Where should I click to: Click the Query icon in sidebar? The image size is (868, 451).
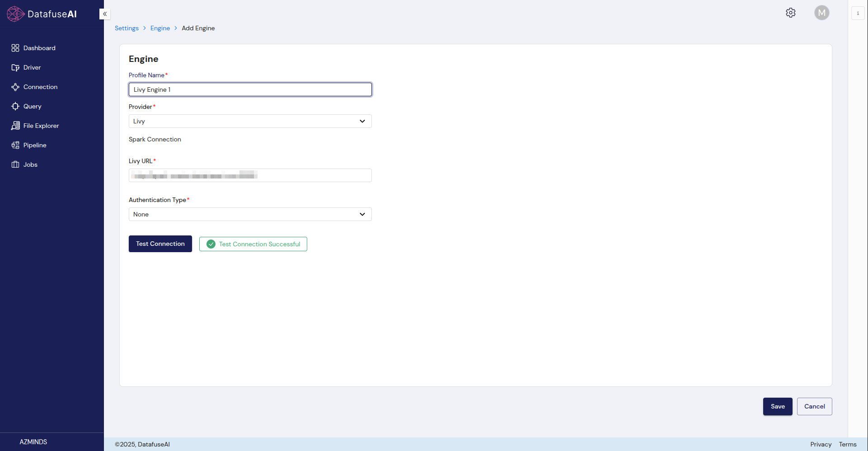(x=15, y=106)
